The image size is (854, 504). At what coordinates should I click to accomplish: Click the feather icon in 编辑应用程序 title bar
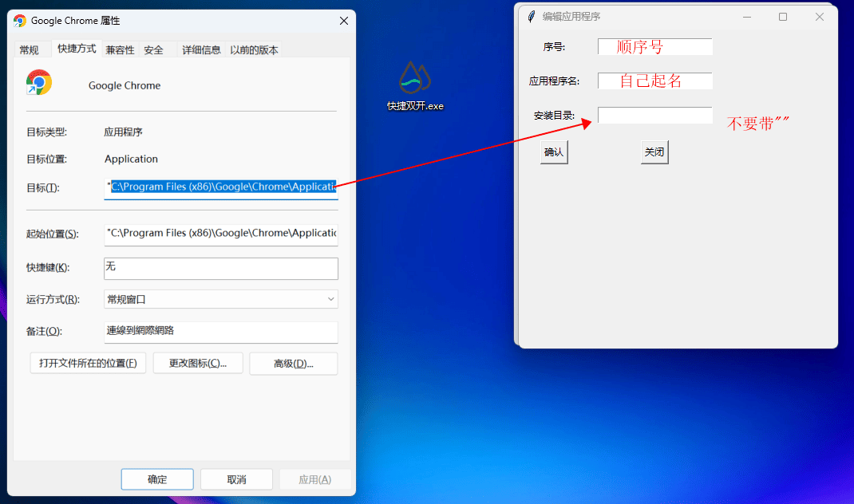(x=532, y=17)
